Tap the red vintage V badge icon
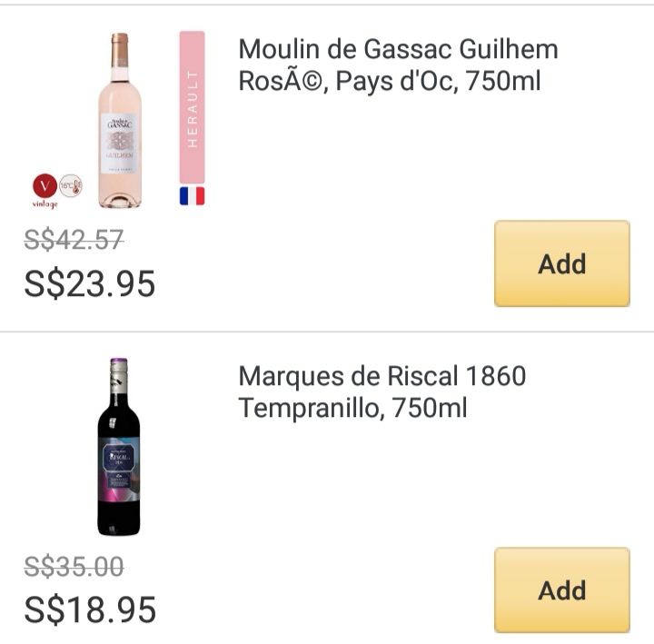Viewport: 654px width, 644px height. (44, 186)
